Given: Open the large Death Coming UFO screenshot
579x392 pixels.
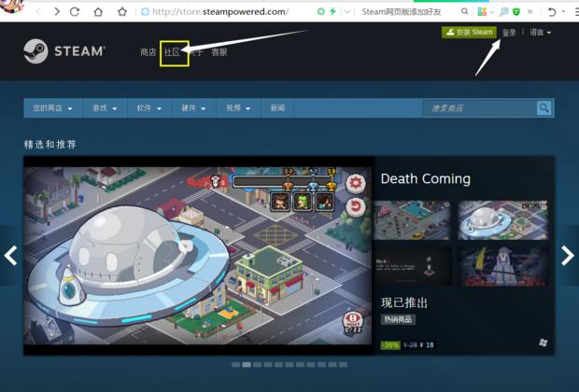Looking at the screenshot, I should click(198, 256).
